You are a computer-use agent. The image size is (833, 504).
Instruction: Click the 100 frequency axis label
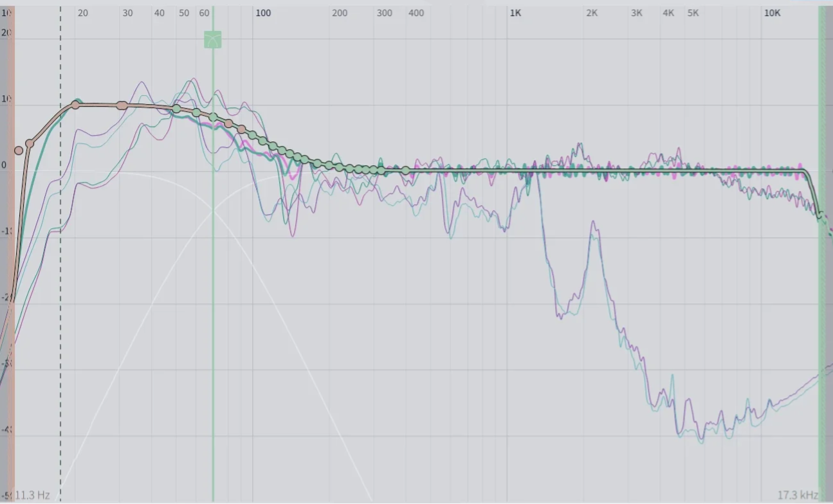pos(263,13)
